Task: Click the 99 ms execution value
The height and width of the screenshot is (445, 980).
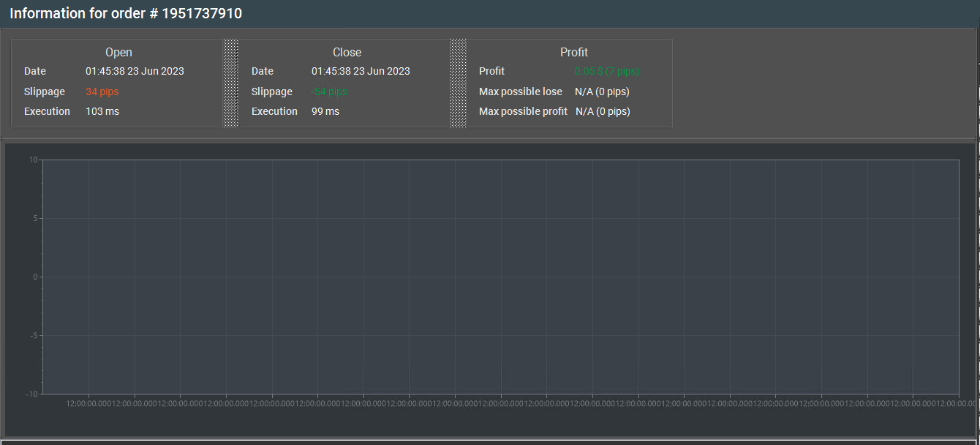Action: [325, 111]
